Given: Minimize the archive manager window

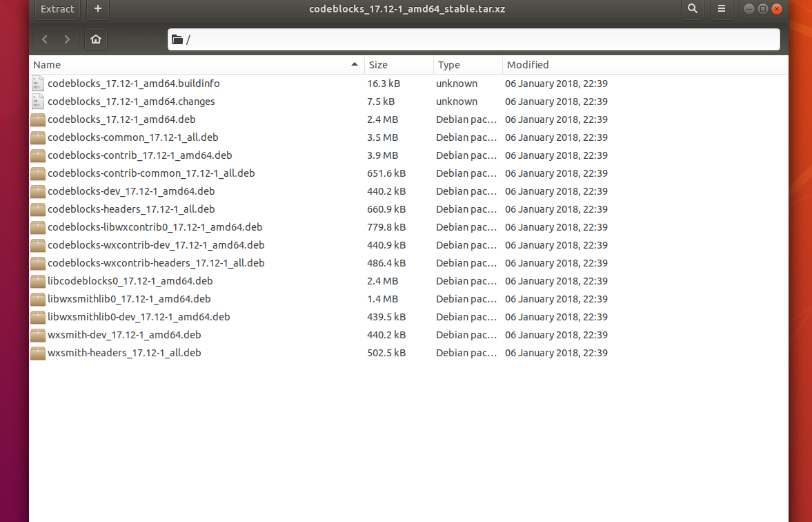Looking at the screenshot, I should tap(749, 9).
